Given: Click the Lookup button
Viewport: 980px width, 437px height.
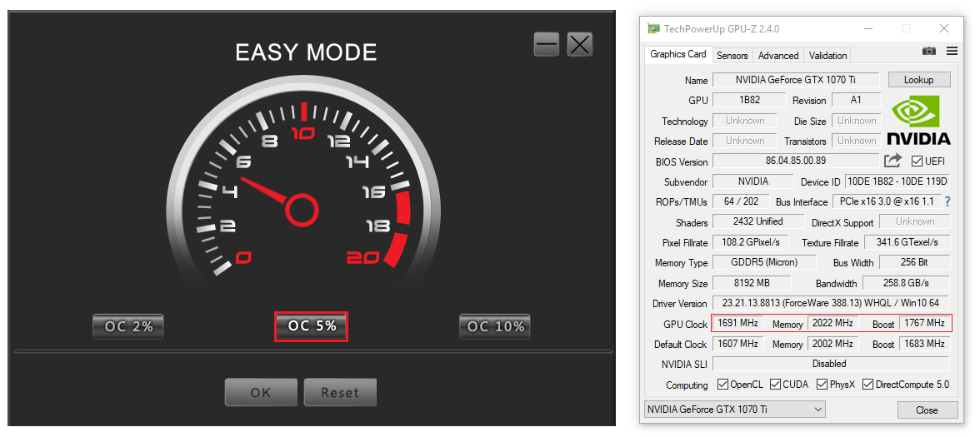Looking at the screenshot, I should click(918, 79).
